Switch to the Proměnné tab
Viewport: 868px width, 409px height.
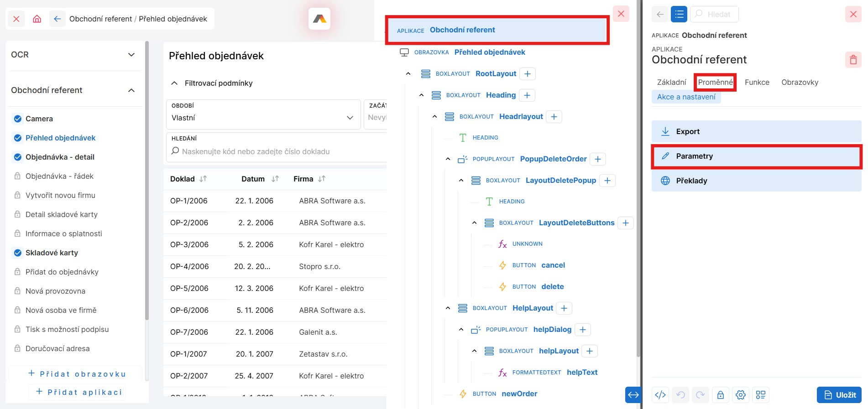pos(715,83)
